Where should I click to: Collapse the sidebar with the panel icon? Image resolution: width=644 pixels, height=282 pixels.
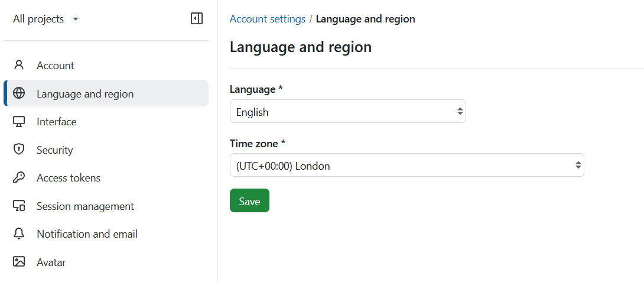click(x=197, y=18)
